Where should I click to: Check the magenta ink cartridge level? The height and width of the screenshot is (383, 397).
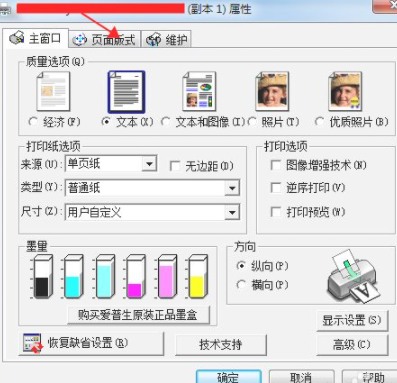pos(135,276)
